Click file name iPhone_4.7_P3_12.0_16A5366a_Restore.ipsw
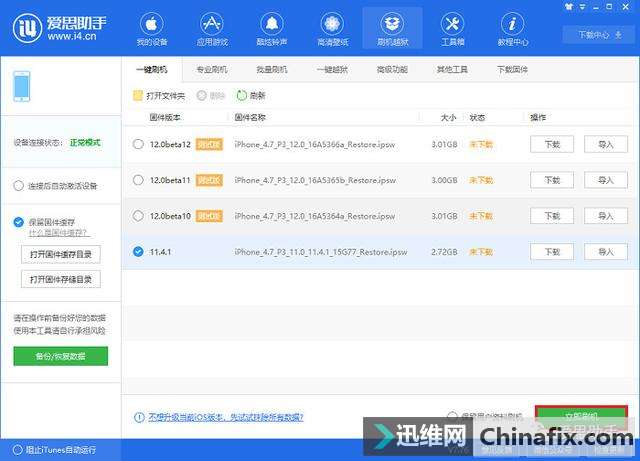 coord(315,144)
